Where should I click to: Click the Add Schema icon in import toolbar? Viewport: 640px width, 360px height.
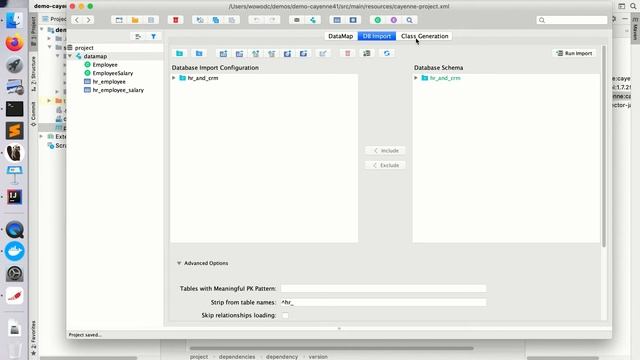tap(199, 53)
